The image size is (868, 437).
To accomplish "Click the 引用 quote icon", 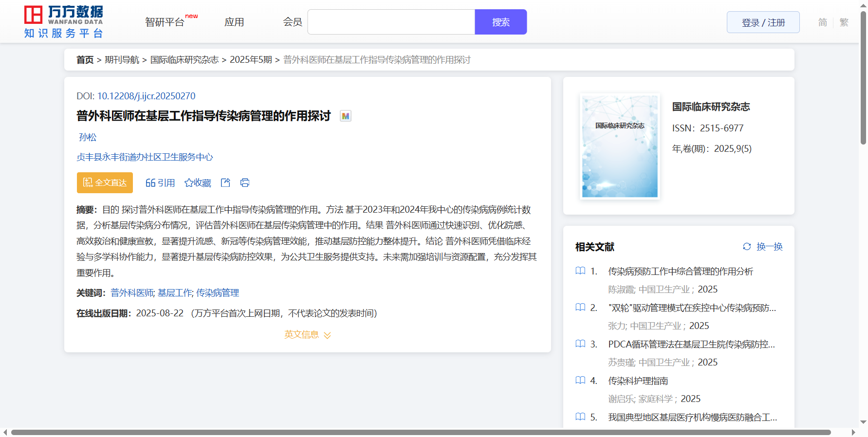I will [x=150, y=183].
